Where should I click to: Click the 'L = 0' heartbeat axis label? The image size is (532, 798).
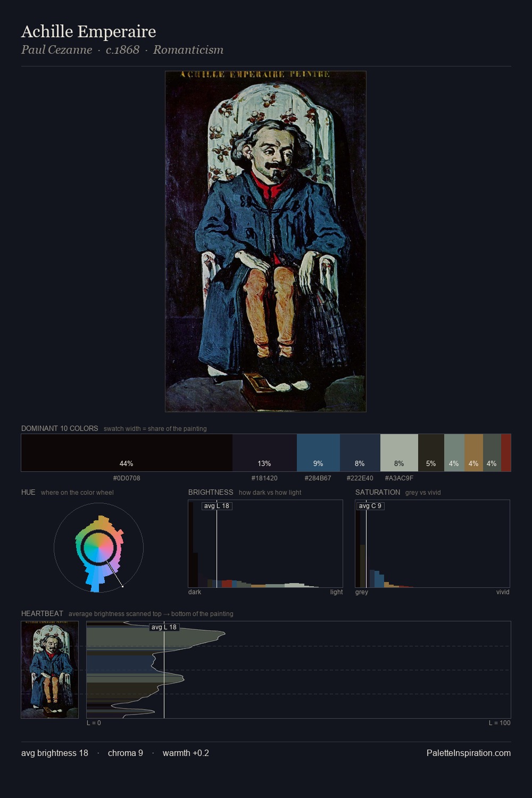tap(94, 723)
